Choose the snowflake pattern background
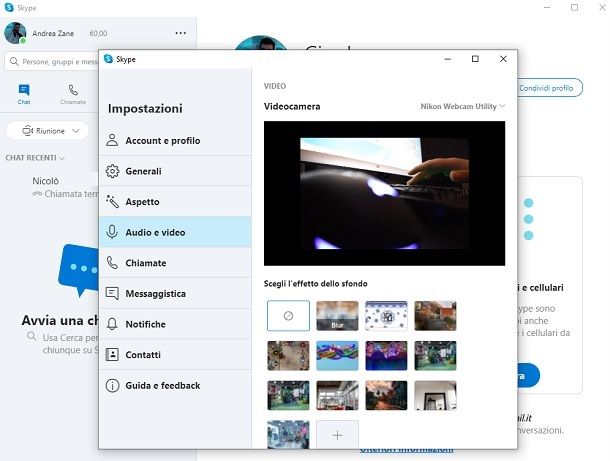 386,316
